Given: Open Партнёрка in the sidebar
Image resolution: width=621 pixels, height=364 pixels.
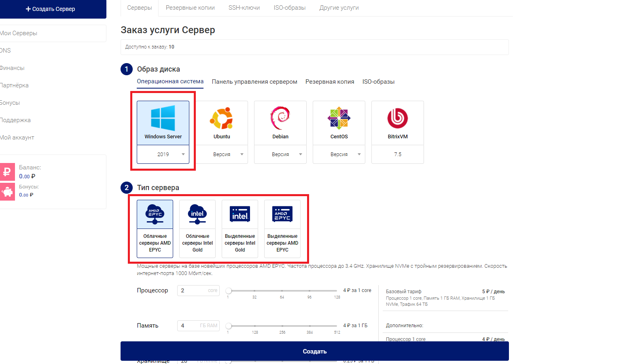Looking at the screenshot, I should click(x=14, y=85).
